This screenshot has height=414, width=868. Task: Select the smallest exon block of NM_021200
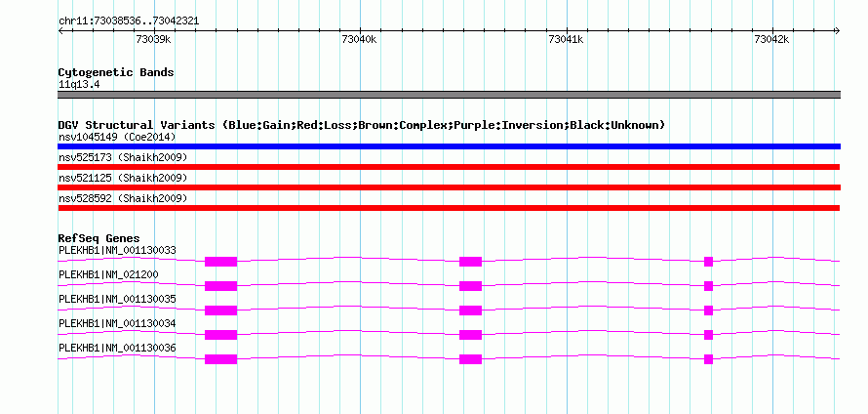coord(709,286)
